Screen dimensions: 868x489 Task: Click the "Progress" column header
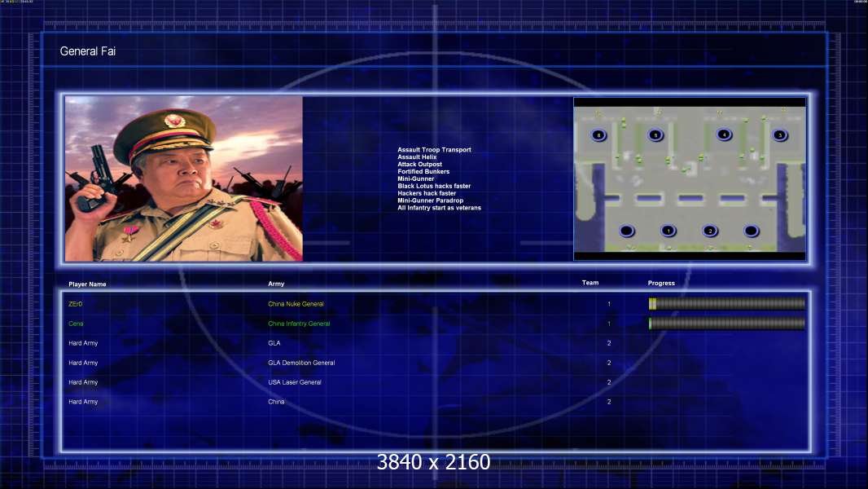coord(661,283)
